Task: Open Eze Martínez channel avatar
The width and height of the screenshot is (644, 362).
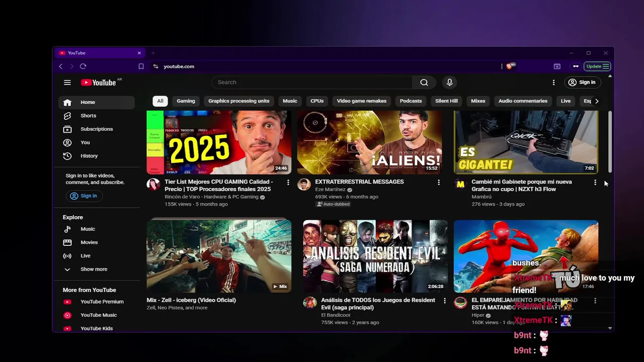Action: coord(304,184)
